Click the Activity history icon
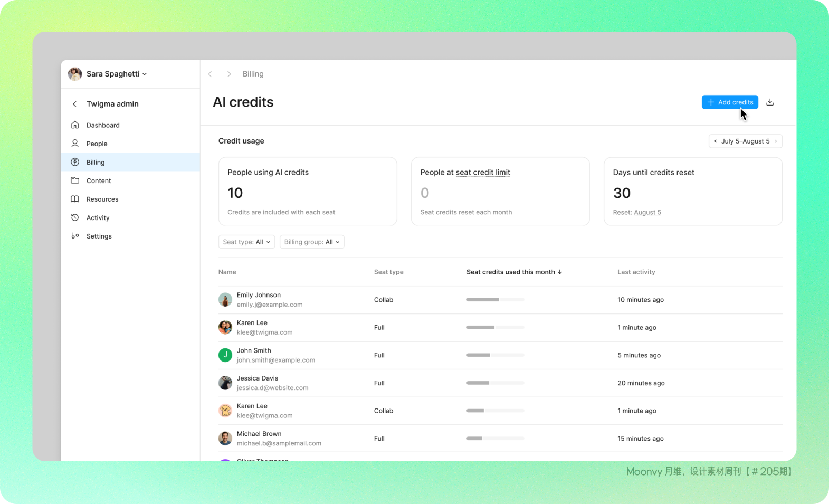This screenshot has width=829, height=504. [75, 217]
